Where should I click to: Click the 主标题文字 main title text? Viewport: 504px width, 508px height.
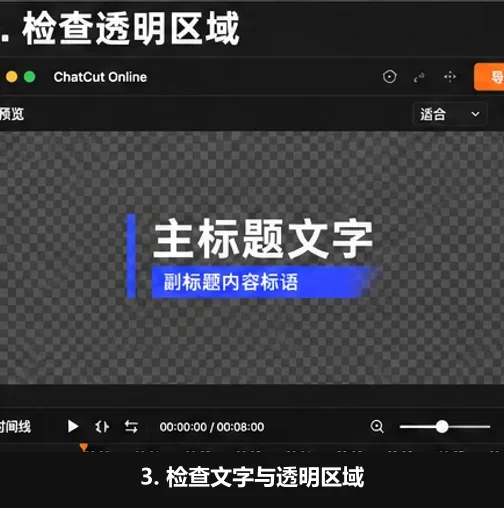tap(263, 239)
